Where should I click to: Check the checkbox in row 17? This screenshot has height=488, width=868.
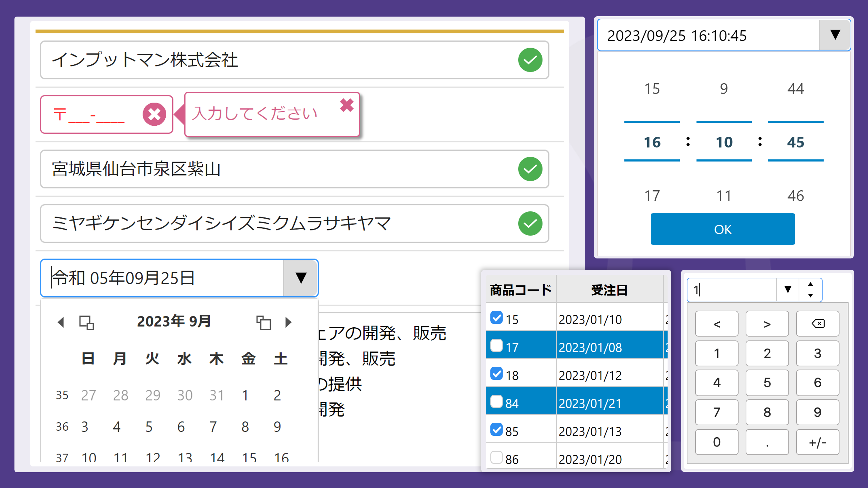(x=496, y=345)
